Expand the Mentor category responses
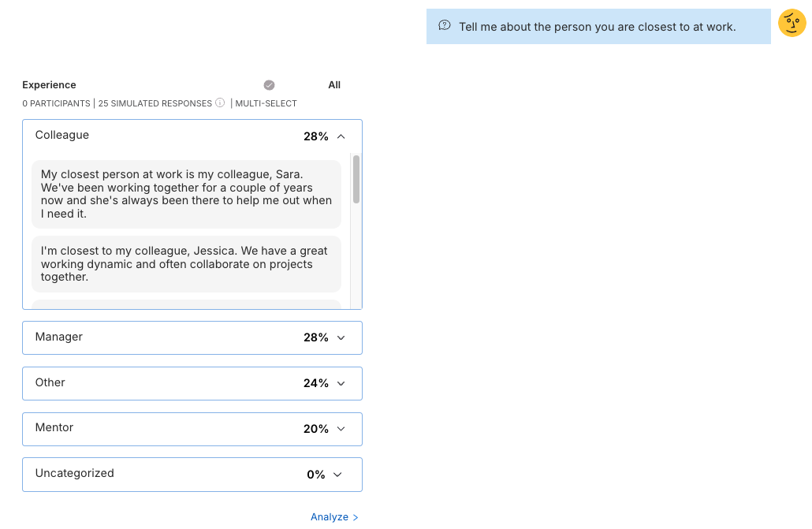This screenshot has width=812, height=529. 341,429
